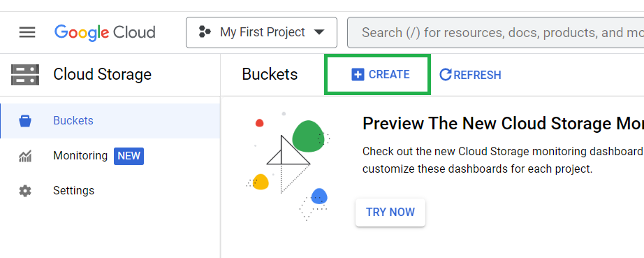Click the Settings gear icon
This screenshot has height=258, width=644.
[25, 191]
